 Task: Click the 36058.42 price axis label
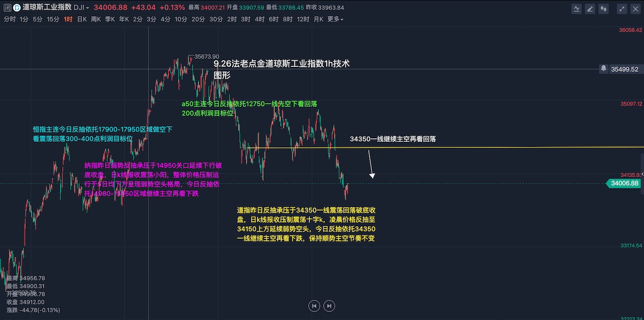(631, 30)
